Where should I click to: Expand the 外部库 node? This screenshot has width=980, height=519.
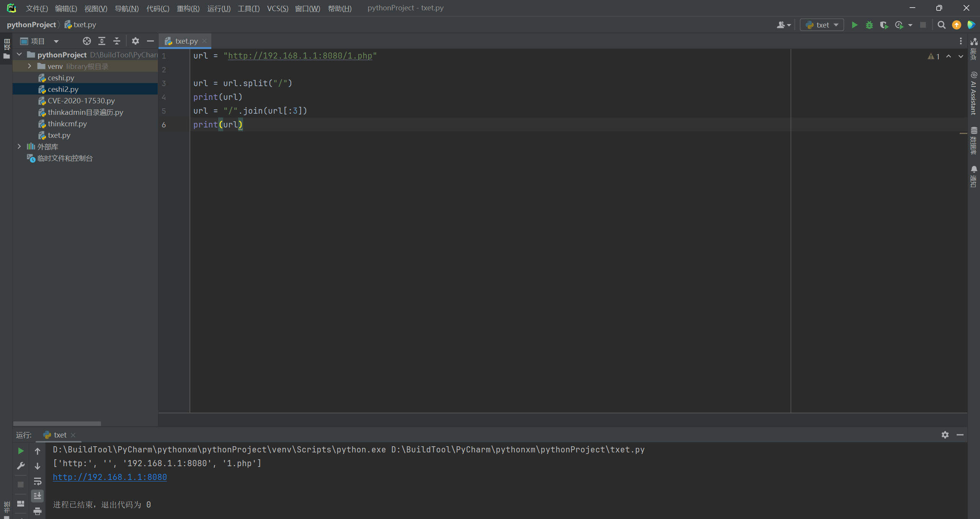click(x=19, y=147)
